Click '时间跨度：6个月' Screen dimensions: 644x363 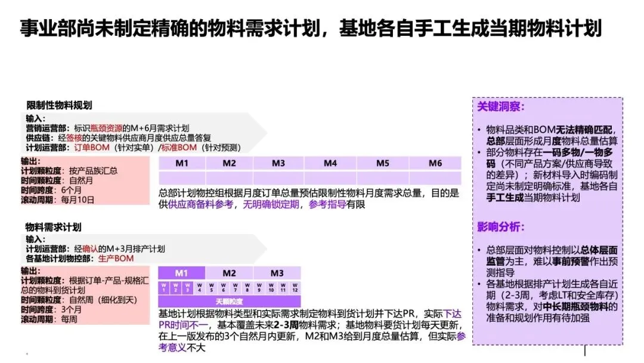51,190
